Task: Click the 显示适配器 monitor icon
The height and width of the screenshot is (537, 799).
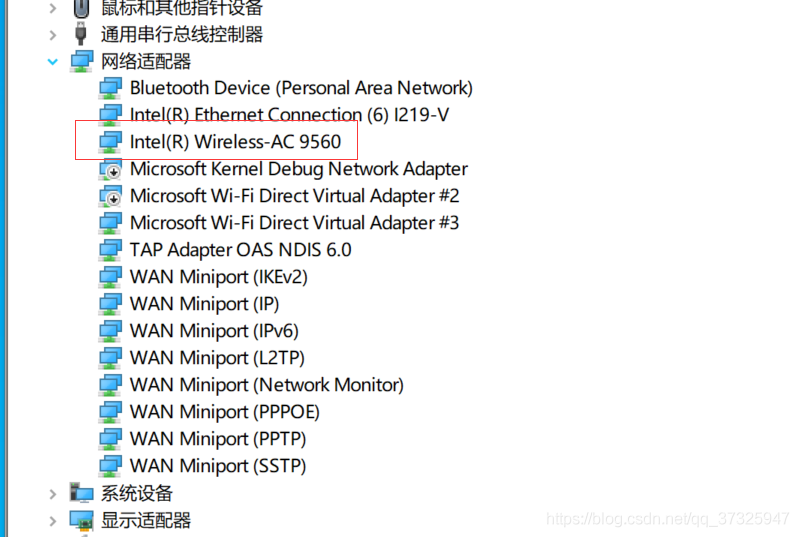Action: [82, 520]
